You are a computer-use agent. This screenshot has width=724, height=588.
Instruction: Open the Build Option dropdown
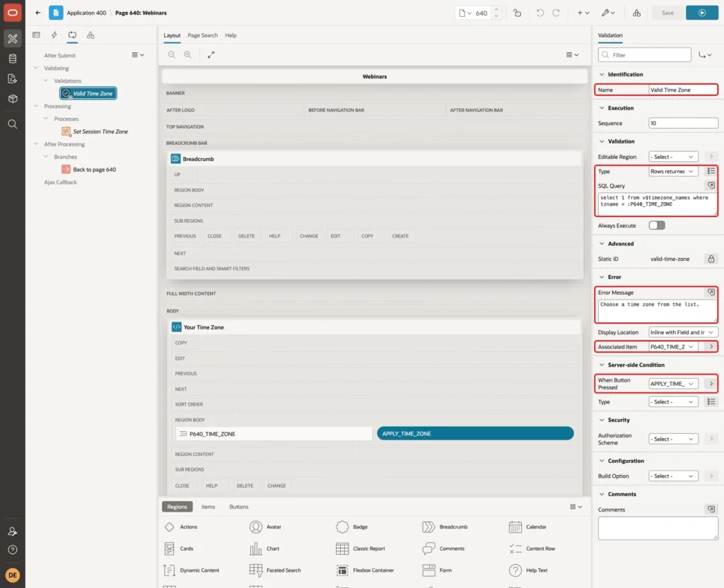coord(673,476)
